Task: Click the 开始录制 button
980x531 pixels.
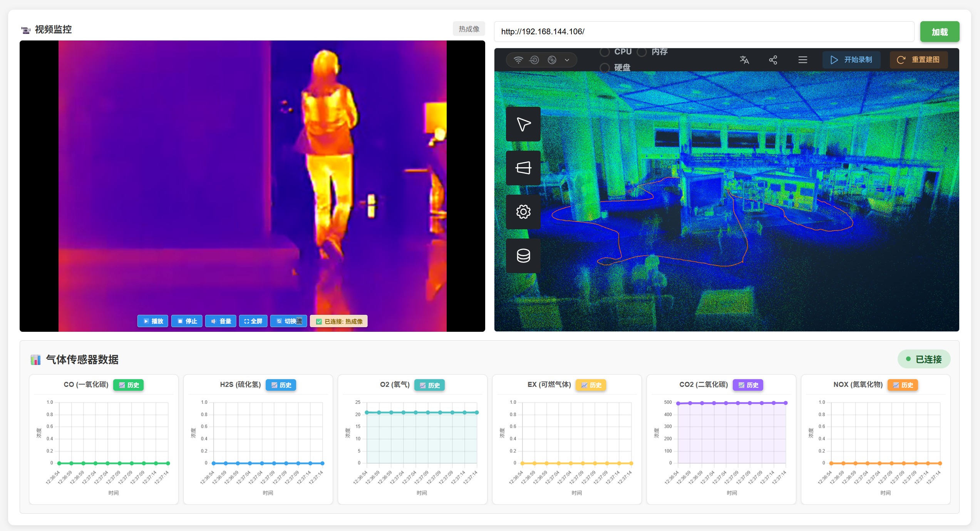Action: point(851,60)
